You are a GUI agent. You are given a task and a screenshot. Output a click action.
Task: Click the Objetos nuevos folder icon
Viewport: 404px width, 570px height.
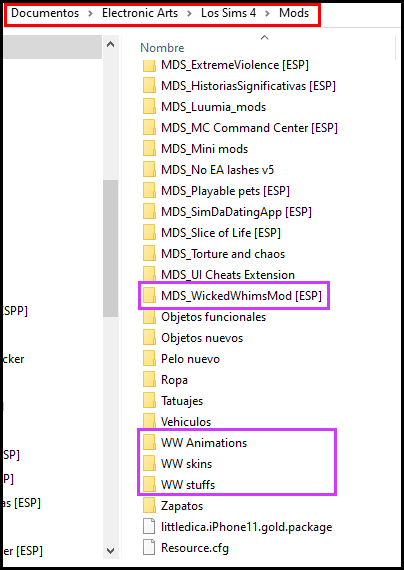tap(149, 338)
